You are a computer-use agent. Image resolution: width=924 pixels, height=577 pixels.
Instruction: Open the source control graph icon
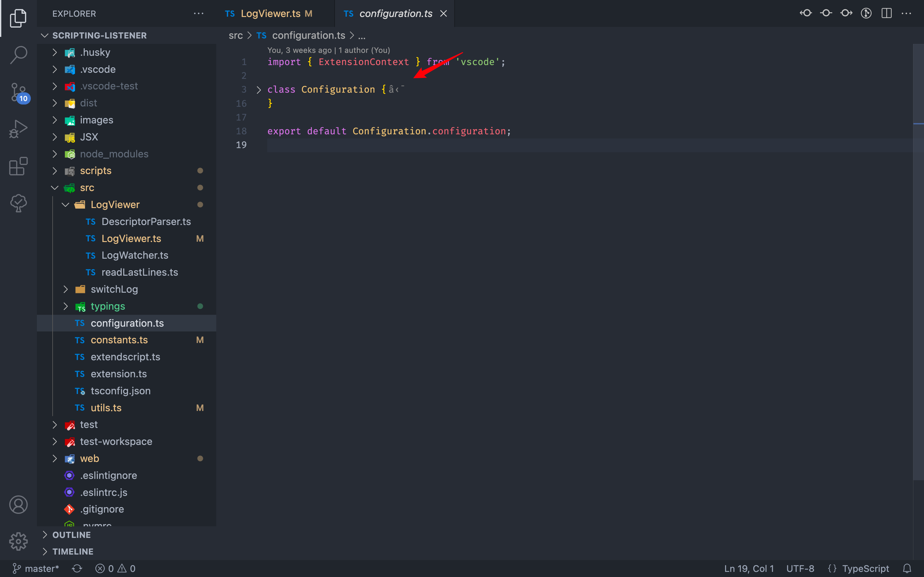point(866,13)
